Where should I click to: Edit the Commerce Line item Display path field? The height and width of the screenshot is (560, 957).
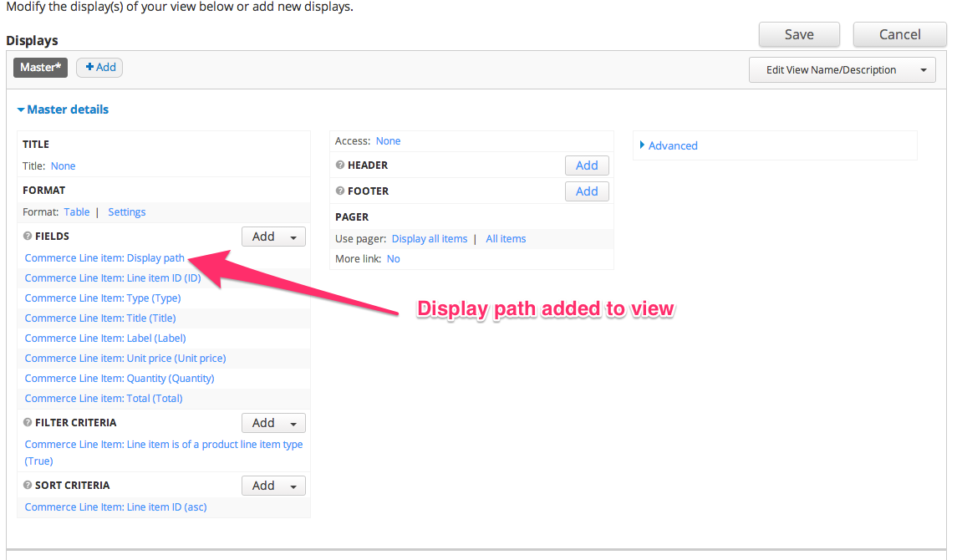tap(104, 257)
